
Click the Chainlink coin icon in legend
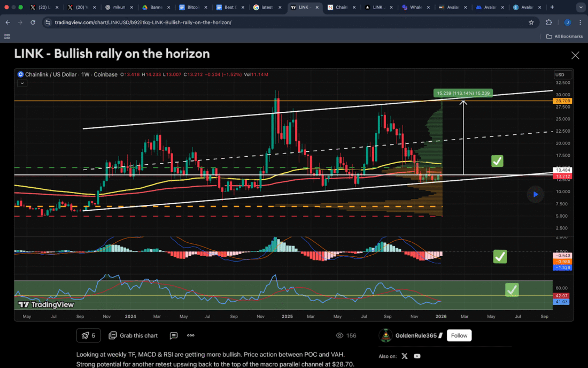pos(21,74)
